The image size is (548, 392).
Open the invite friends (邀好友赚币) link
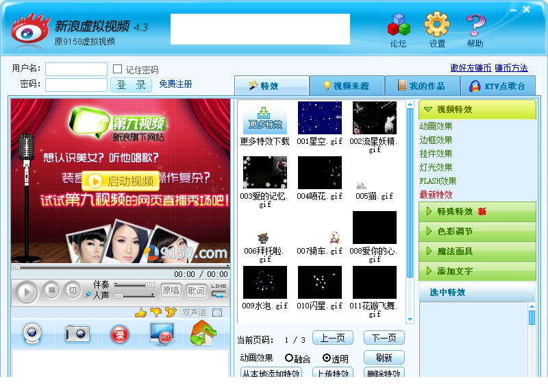(471, 67)
